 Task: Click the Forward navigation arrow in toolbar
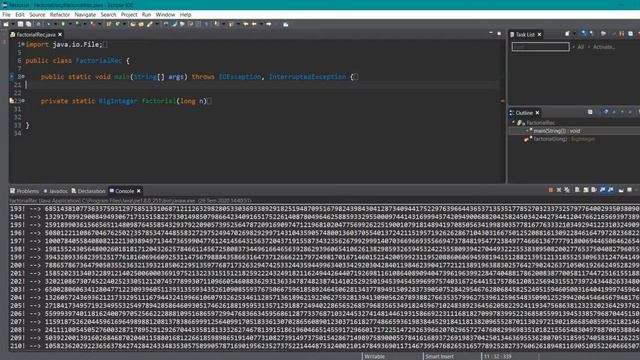[269, 24]
